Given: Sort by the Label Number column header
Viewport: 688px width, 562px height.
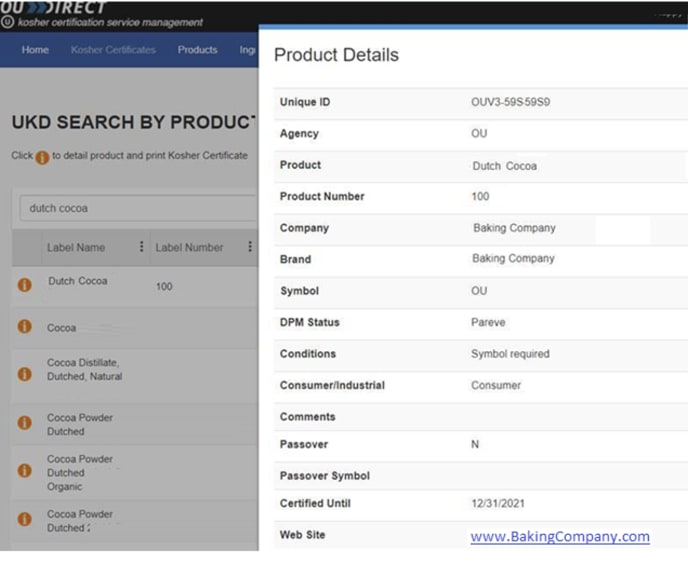Looking at the screenshot, I should click(189, 247).
